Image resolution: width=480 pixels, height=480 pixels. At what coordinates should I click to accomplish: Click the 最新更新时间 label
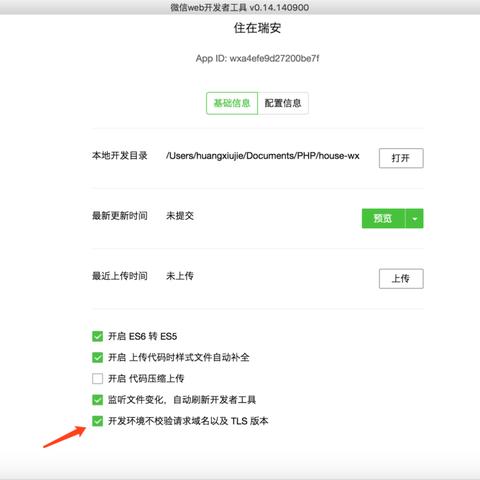(120, 216)
